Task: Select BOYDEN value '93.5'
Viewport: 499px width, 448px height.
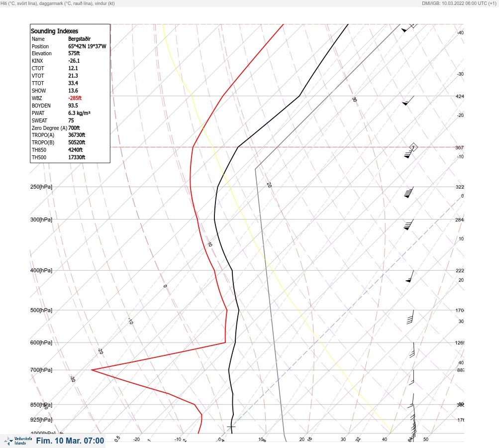Action: [x=73, y=106]
